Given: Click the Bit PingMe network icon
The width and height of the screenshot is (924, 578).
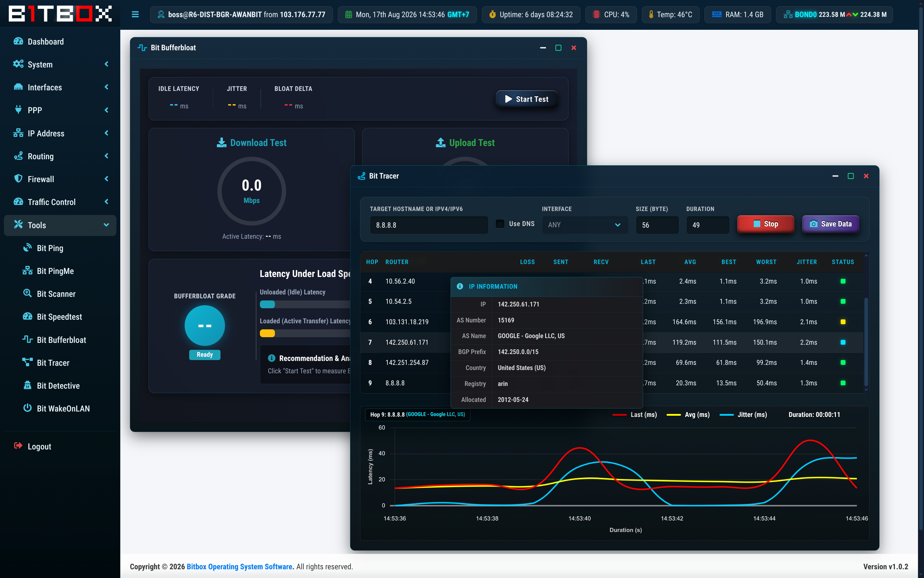Looking at the screenshot, I should pyautogui.click(x=27, y=271).
